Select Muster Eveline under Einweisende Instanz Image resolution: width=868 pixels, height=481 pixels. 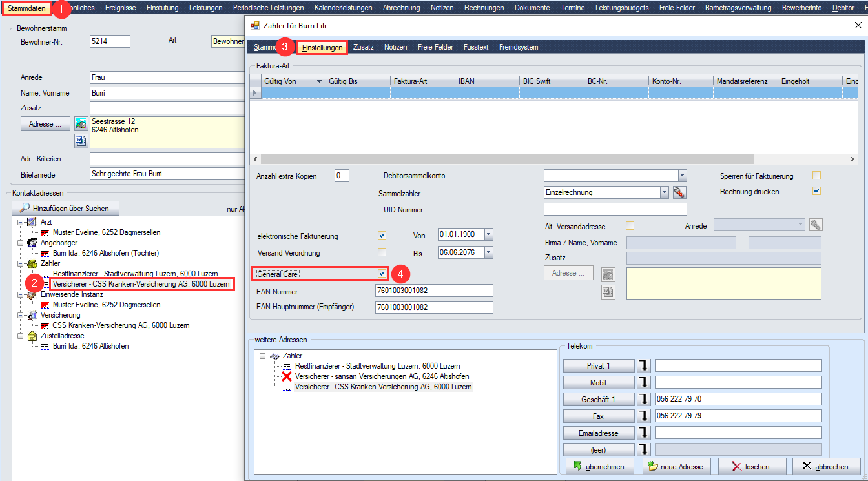click(106, 305)
